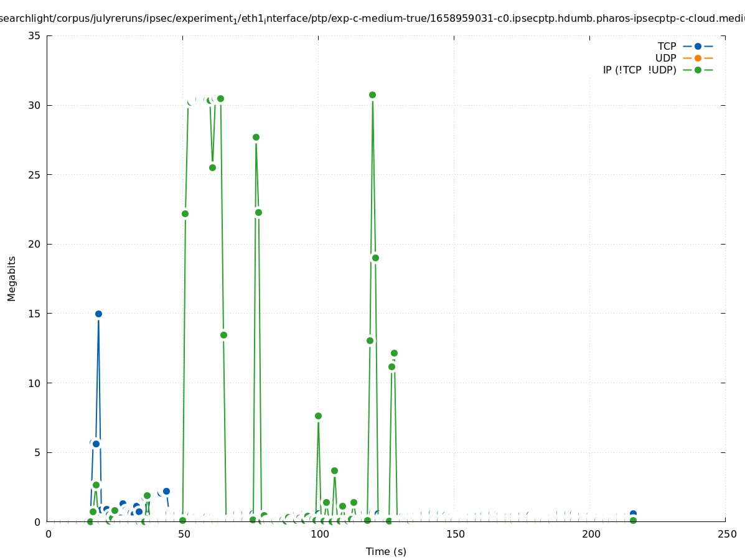Click the blue TCP peak at 15 Megabits
Image resolution: width=745 pixels, height=560 pixels.
pos(98,314)
